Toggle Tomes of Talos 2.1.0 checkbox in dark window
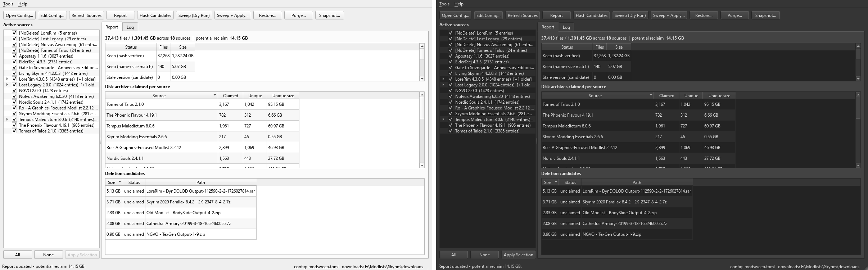The image size is (868, 270). (x=451, y=131)
